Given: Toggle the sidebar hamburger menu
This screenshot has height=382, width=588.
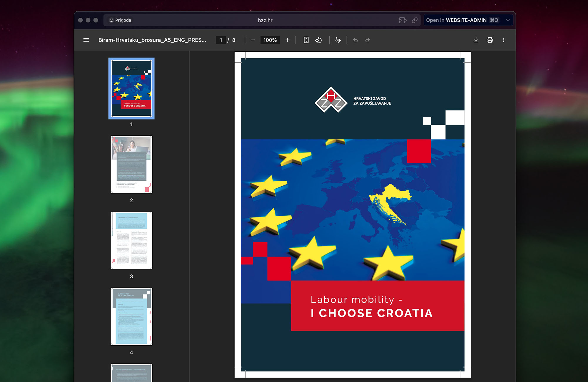Looking at the screenshot, I should (86, 40).
